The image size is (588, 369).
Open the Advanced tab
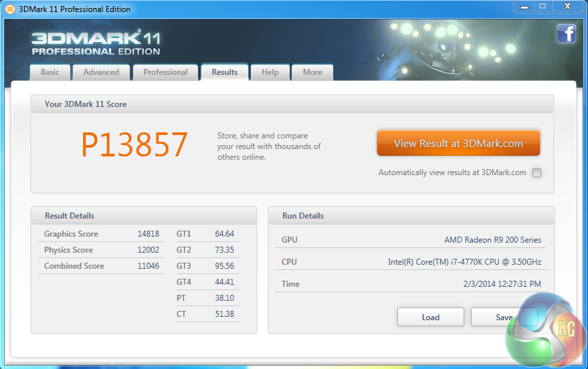click(101, 72)
